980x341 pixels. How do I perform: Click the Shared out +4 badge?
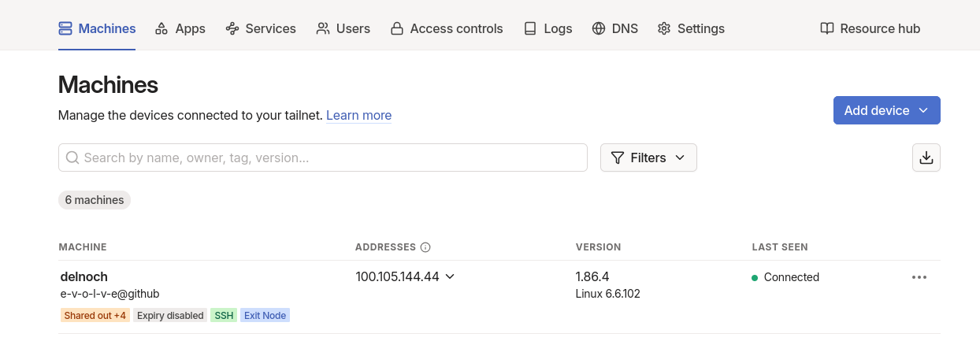94,316
